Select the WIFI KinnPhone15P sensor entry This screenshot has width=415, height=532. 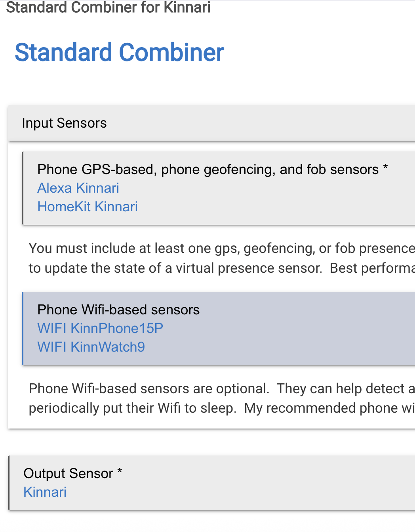point(100,328)
